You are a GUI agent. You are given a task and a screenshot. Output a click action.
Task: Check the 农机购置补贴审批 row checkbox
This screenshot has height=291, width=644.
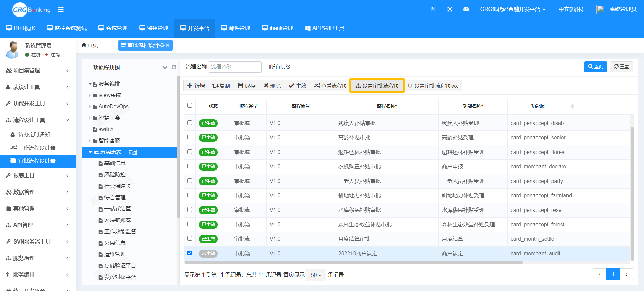[x=190, y=166]
